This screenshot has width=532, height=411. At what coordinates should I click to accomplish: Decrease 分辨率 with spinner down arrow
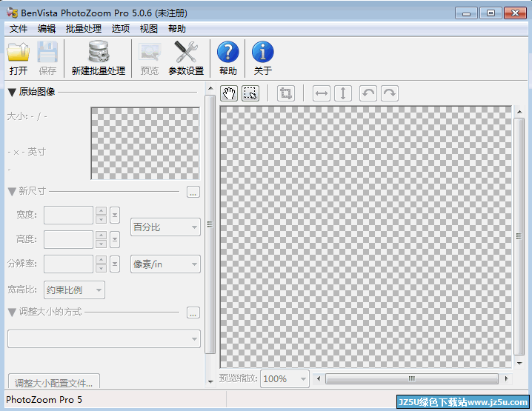tap(101, 269)
